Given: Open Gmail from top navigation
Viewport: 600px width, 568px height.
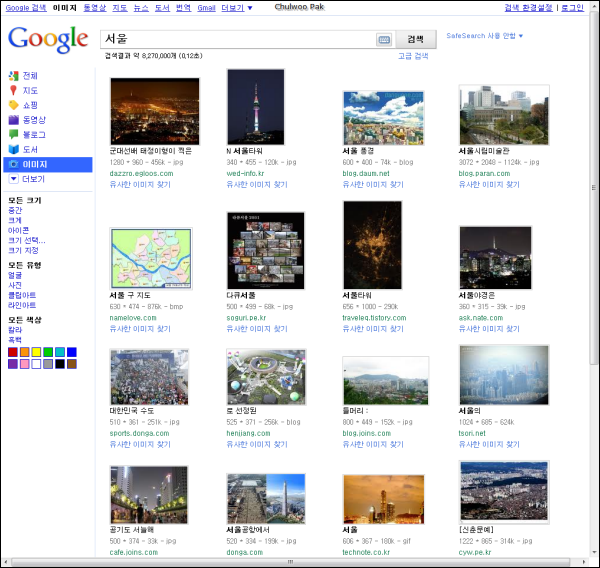Looking at the screenshot, I should [x=206, y=8].
